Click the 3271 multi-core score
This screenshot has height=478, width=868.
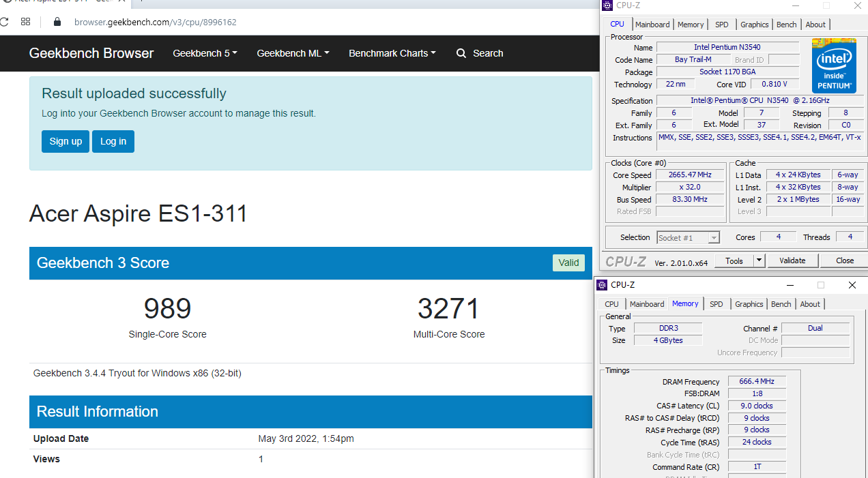click(x=449, y=309)
